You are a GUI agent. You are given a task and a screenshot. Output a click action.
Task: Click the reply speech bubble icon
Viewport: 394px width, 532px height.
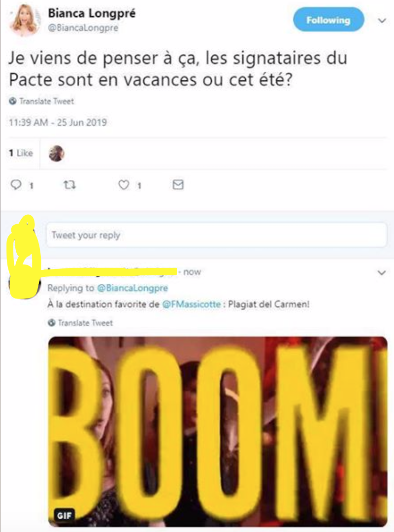pyautogui.click(x=16, y=185)
